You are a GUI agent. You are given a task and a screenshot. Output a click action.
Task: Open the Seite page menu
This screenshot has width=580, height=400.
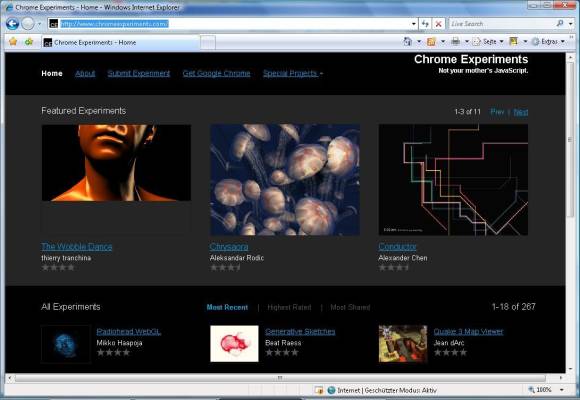tap(488, 42)
